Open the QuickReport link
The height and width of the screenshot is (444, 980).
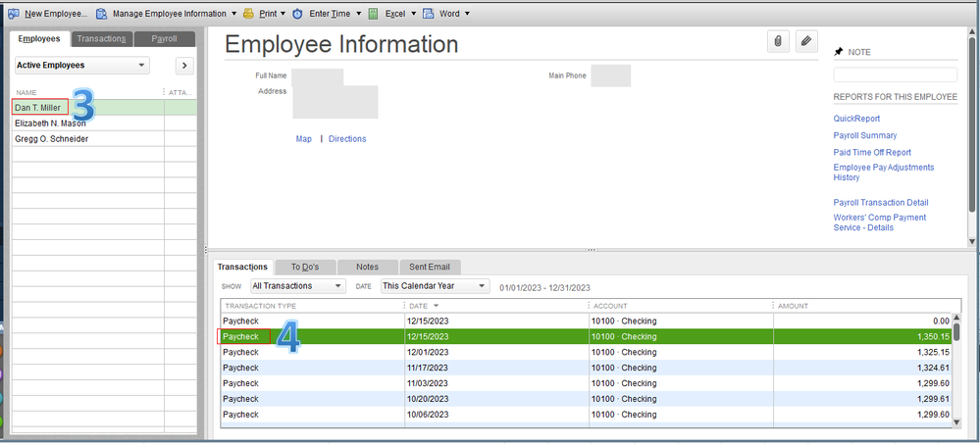pos(856,119)
